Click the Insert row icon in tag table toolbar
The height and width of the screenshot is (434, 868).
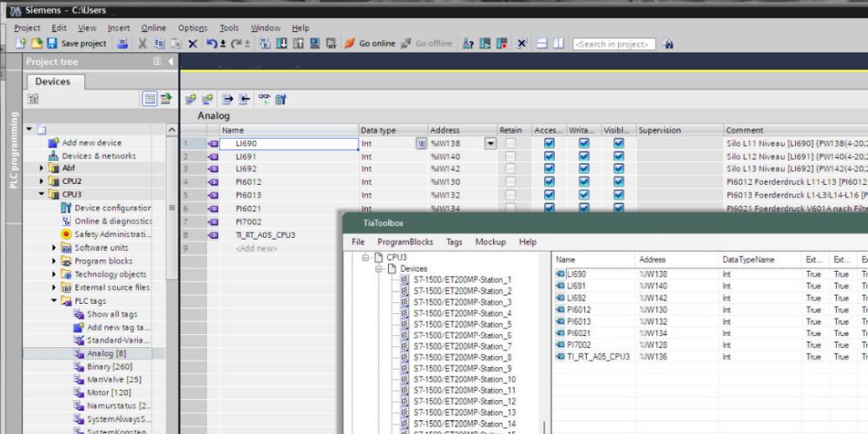coord(190,99)
